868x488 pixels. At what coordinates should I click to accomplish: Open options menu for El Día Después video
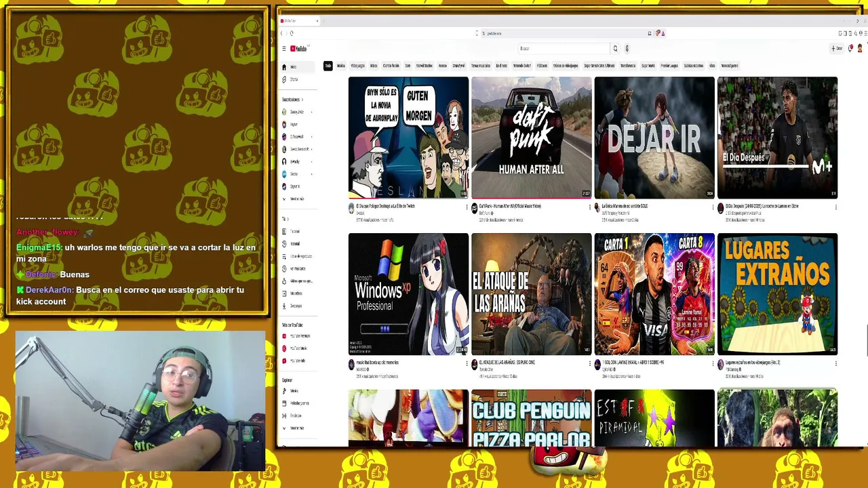point(835,207)
